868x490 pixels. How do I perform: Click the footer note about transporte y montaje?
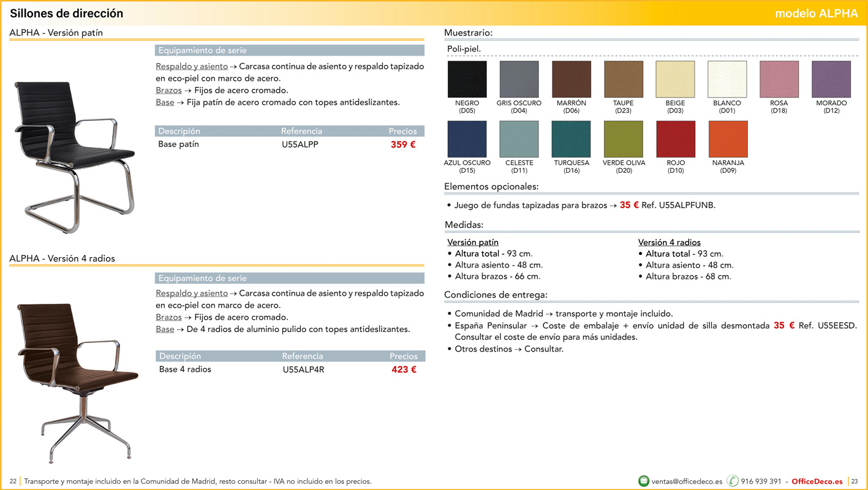198,481
